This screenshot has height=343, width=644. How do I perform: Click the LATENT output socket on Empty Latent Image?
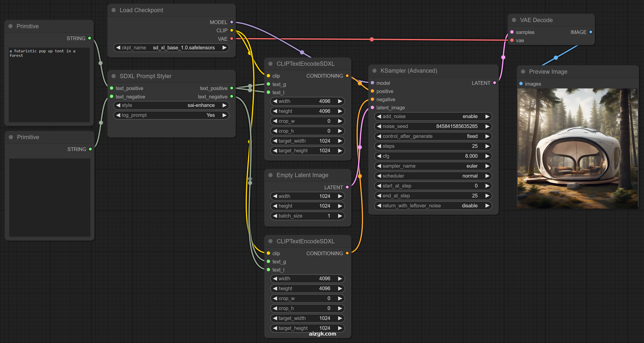point(347,187)
